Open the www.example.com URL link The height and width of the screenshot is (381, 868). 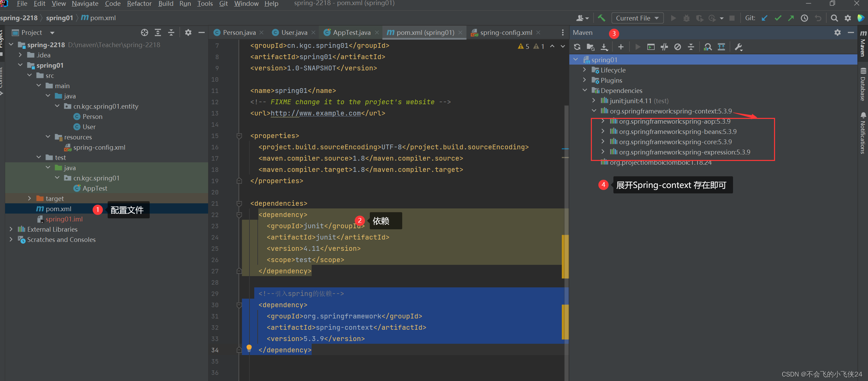pyautogui.click(x=316, y=113)
